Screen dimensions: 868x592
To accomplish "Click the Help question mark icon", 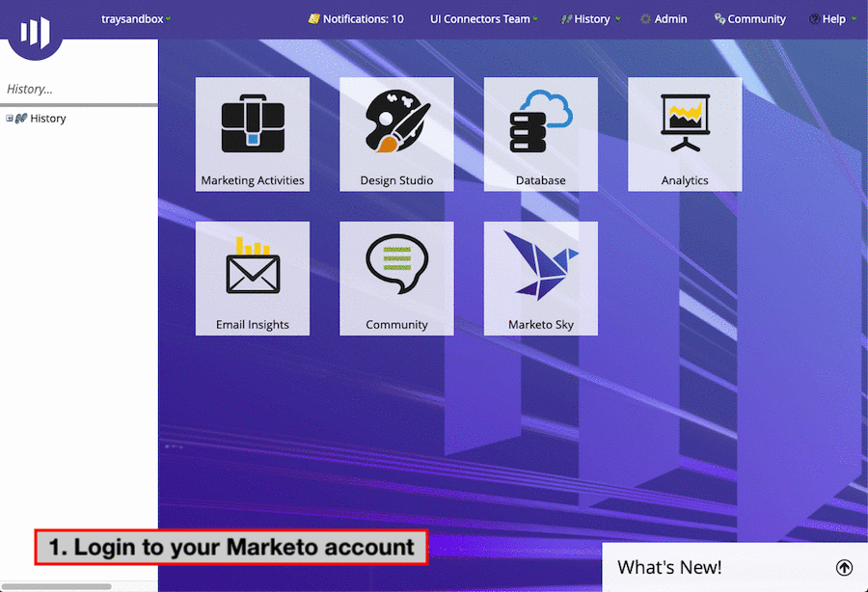I will pyautogui.click(x=814, y=19).
